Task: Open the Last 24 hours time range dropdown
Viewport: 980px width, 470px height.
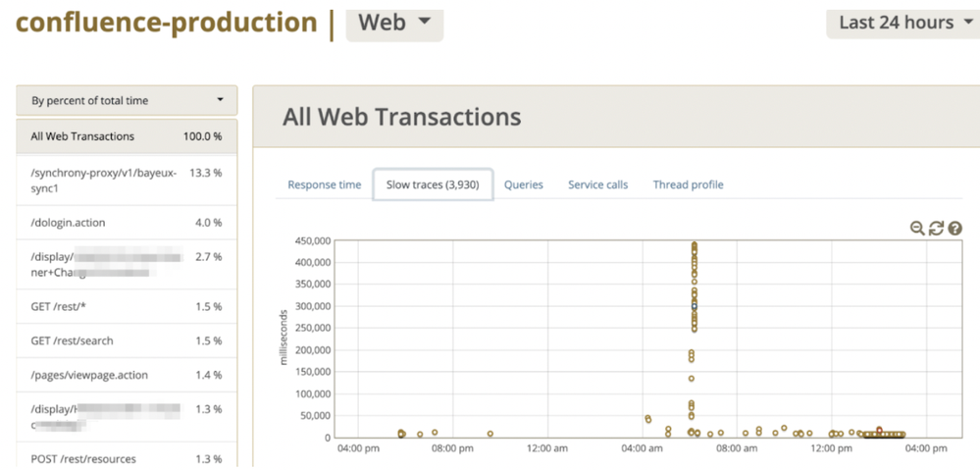Action: (x=903, y=23)
